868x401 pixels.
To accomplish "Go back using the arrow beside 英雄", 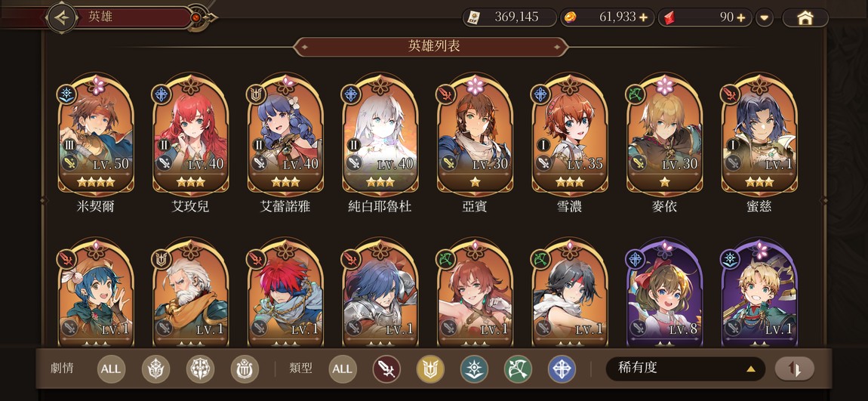I will pyautogui.click(x=62, y=17).
